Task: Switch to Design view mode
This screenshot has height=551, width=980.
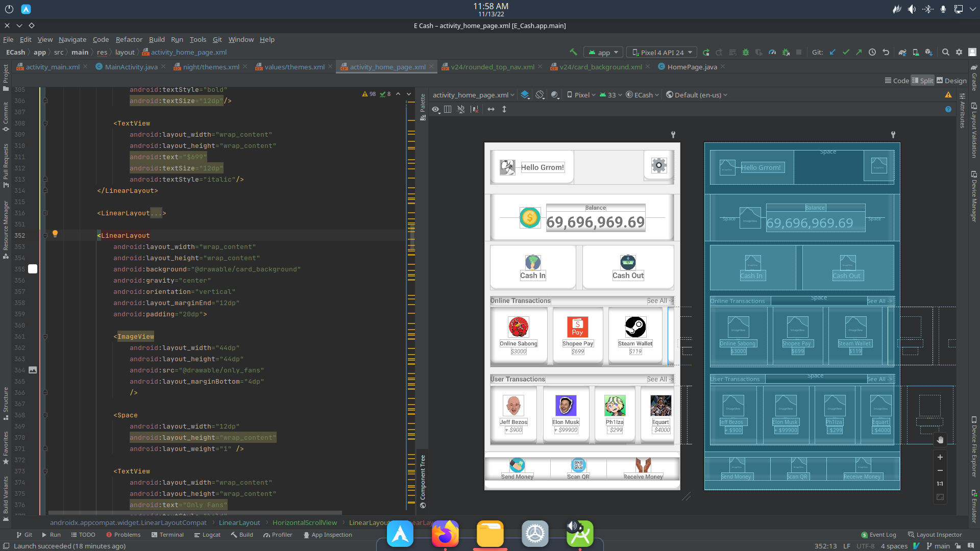Action: pos(951,81)
